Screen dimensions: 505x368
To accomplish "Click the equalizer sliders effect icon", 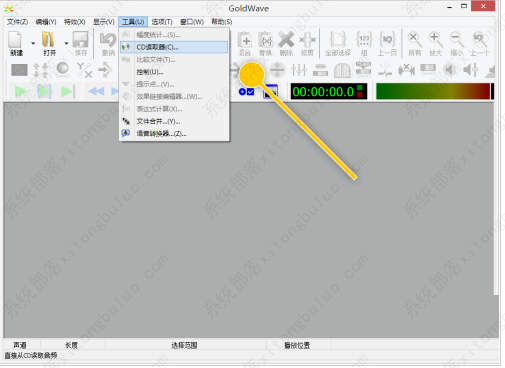I will click(x=299, y=70).
